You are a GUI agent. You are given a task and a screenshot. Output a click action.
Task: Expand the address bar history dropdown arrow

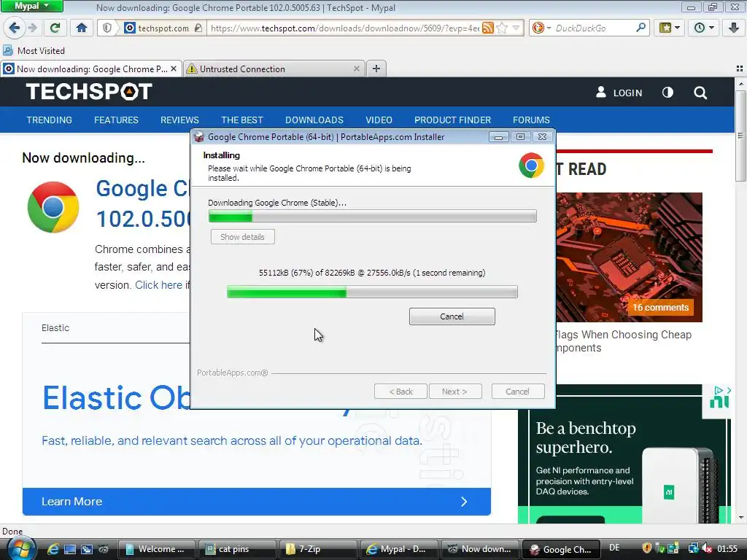(x=516, y=28)
